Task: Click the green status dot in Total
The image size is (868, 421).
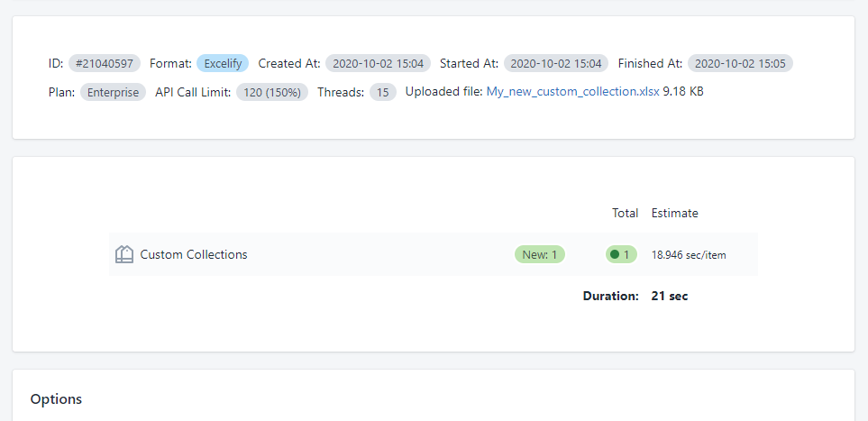Action: click(615, 255)
